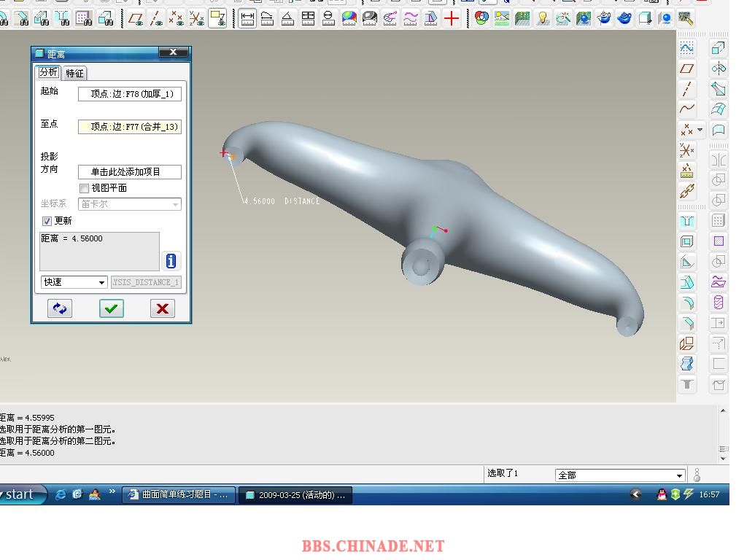Select the datum curve tool in right toolbar
747x560 pixels.
(x=687, y=109)
